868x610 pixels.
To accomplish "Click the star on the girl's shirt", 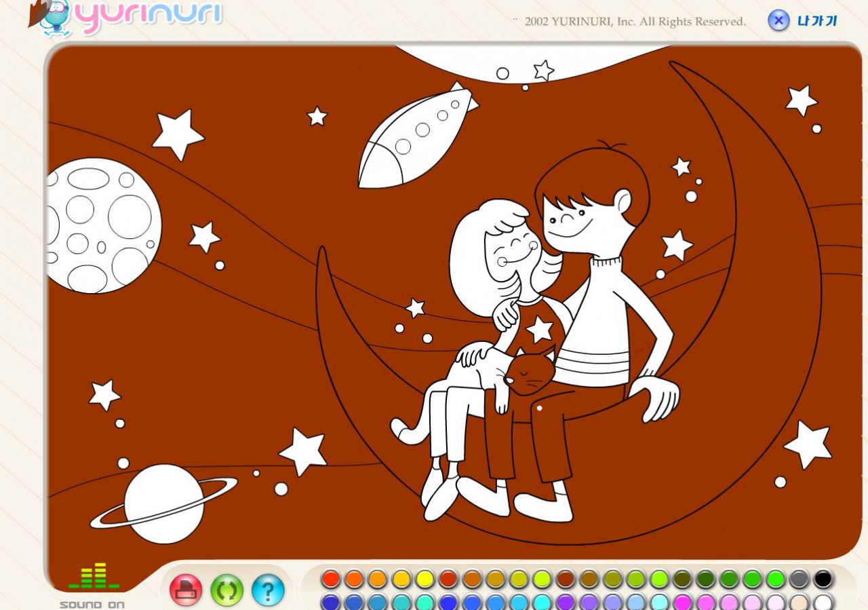I will point(540,330).
